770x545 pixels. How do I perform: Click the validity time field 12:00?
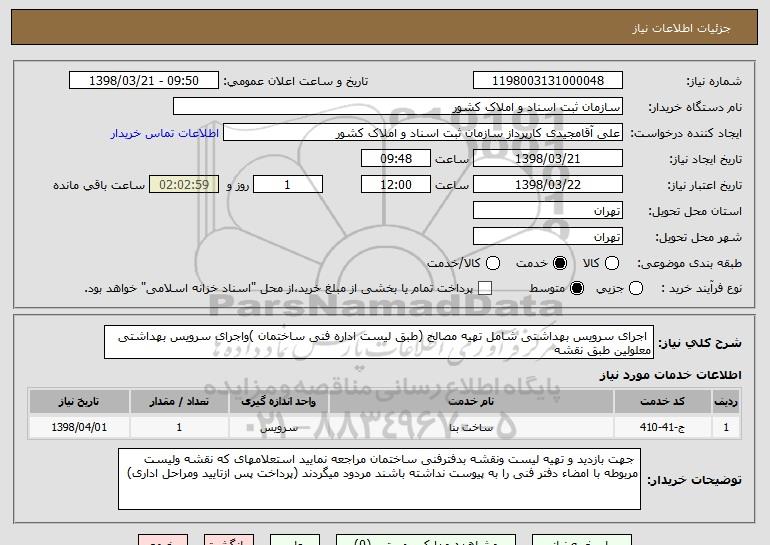click(x=396, y=185)
